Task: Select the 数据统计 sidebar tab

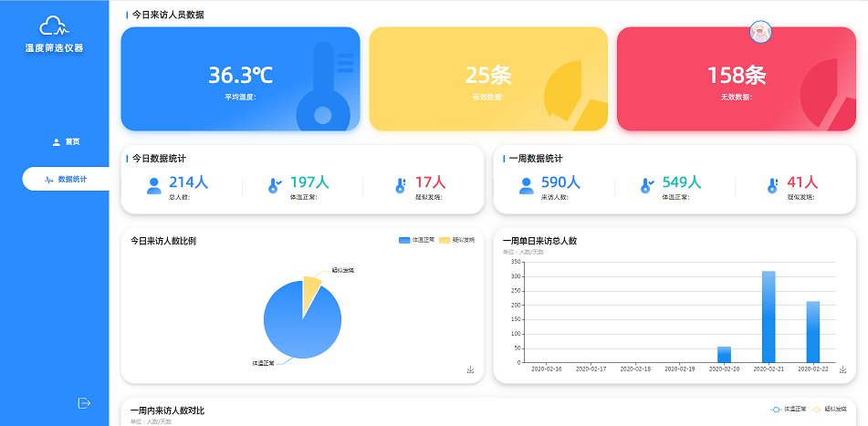Action: point(67,180)
